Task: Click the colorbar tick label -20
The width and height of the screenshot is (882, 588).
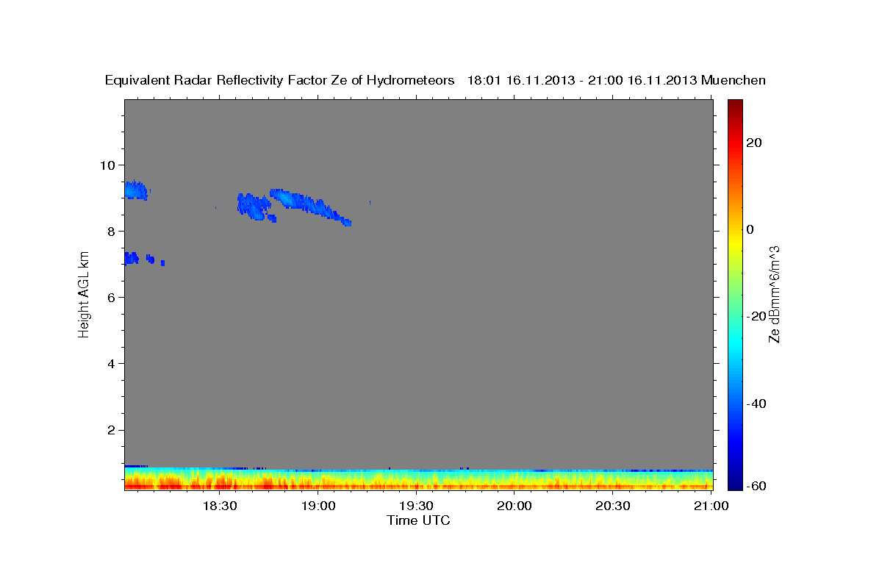Action: tap(756, 316)
